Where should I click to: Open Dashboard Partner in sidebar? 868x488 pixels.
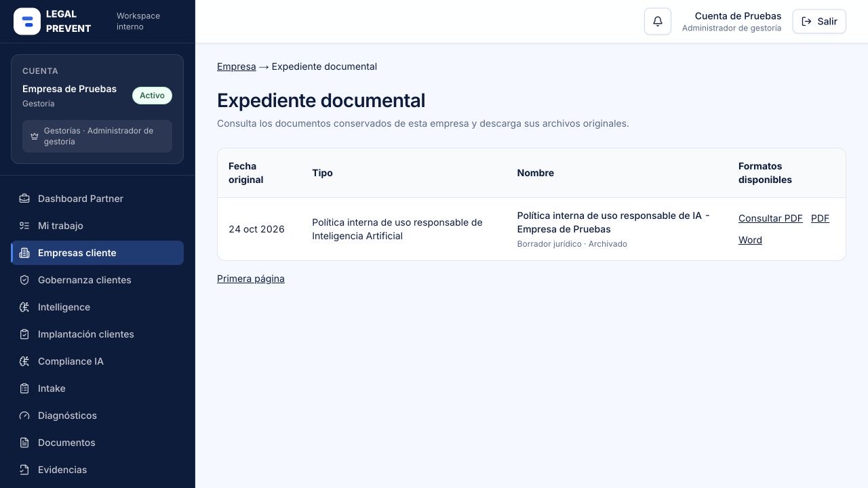click(98, 199)
